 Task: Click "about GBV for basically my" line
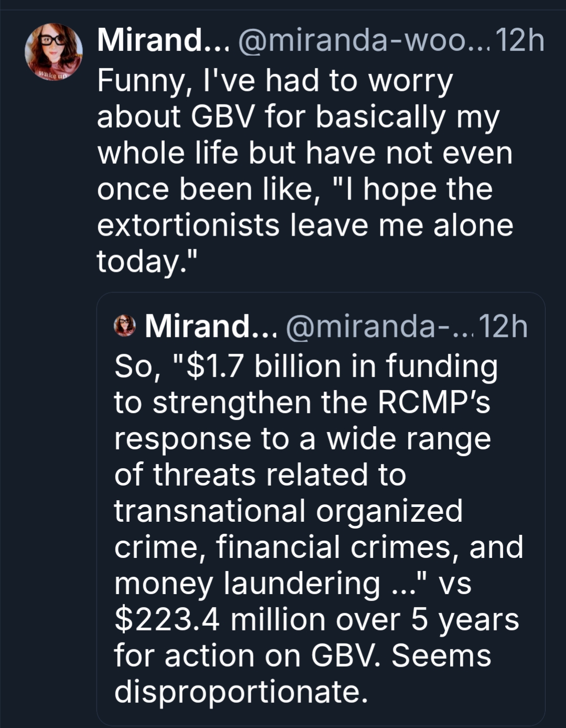point(297,118)
